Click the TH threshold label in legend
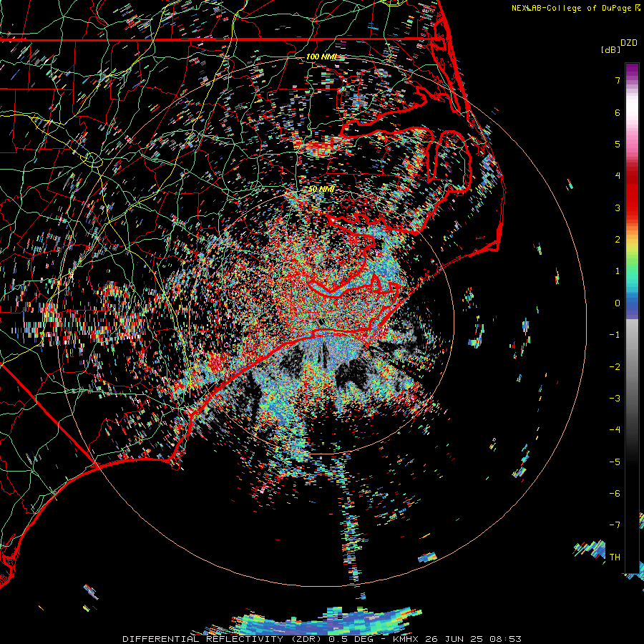 point(615,557)
